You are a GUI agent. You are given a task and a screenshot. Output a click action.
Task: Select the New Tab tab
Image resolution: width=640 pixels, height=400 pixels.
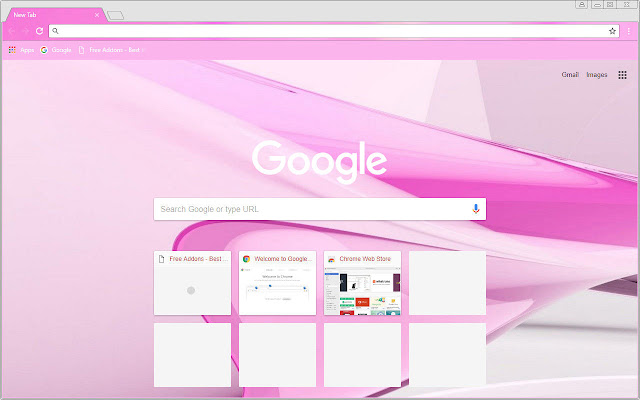54,15
